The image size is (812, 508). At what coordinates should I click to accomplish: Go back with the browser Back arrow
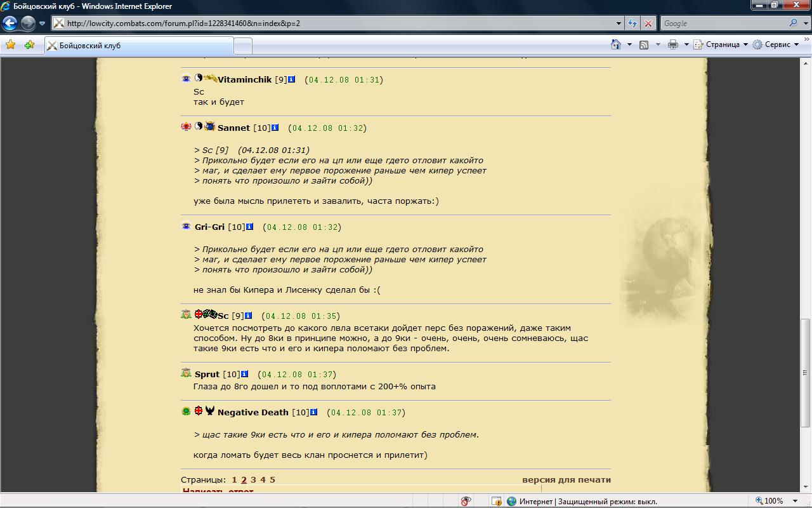coord(10,23)
